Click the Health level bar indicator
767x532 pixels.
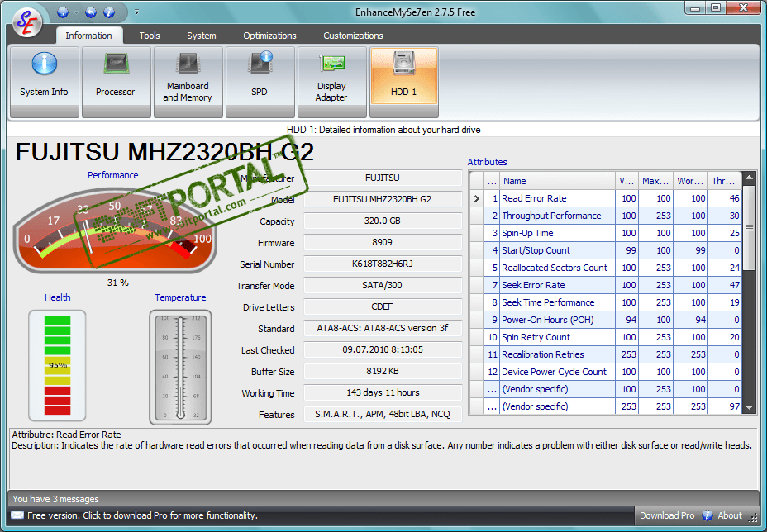57,366
